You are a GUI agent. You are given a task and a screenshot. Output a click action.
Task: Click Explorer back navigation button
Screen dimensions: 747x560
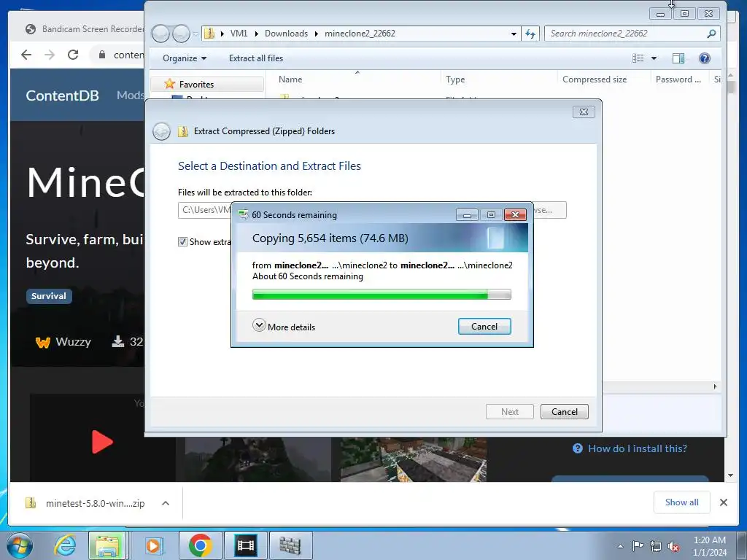(x=161, y=34)
